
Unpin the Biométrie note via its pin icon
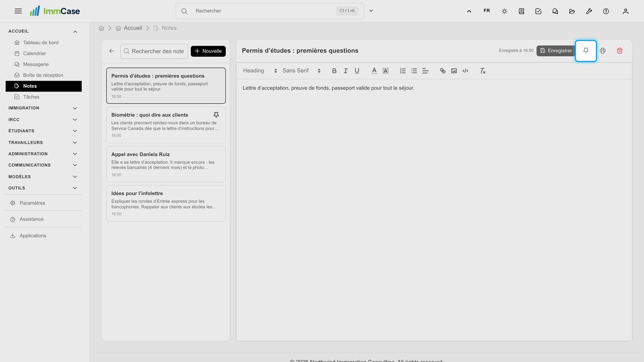(x=216, y=115)
